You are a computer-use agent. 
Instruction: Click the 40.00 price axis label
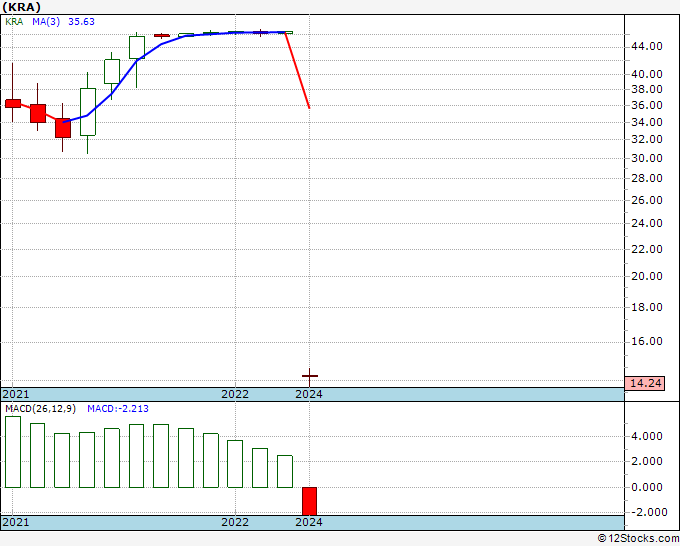pos(647,74)
